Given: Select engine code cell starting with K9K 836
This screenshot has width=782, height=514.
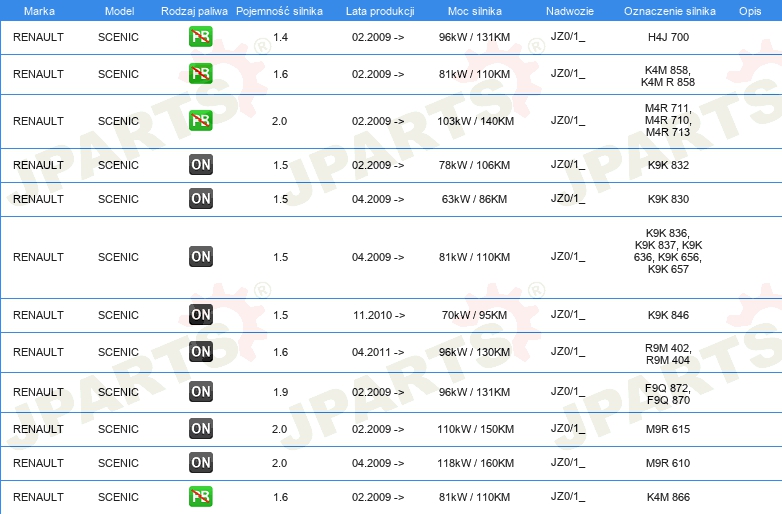Looking at the screenshot, I should click(x=668, y=251).
